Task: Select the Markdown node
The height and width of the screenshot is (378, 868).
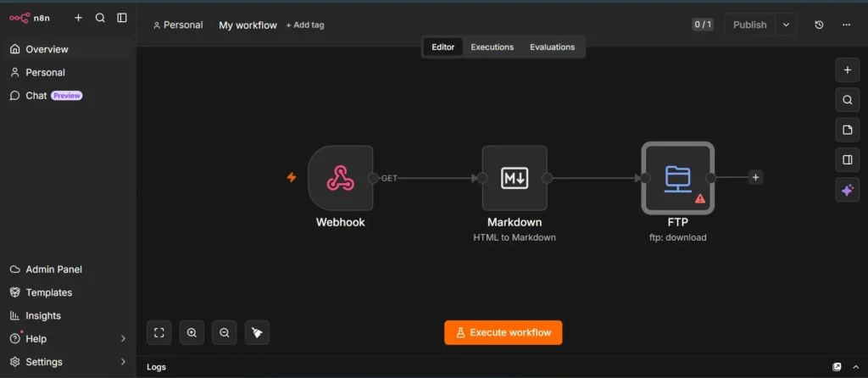Action: tap(515, 178)
